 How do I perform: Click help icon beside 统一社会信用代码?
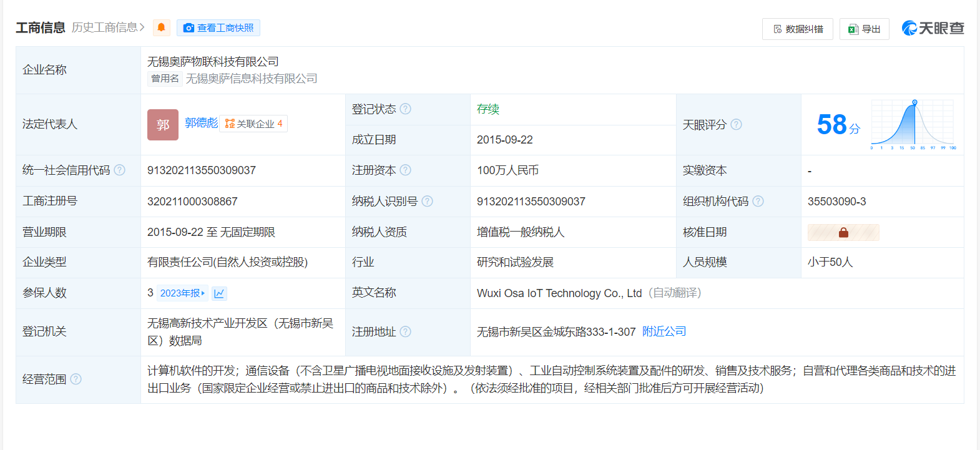click(x=119, y=170)
